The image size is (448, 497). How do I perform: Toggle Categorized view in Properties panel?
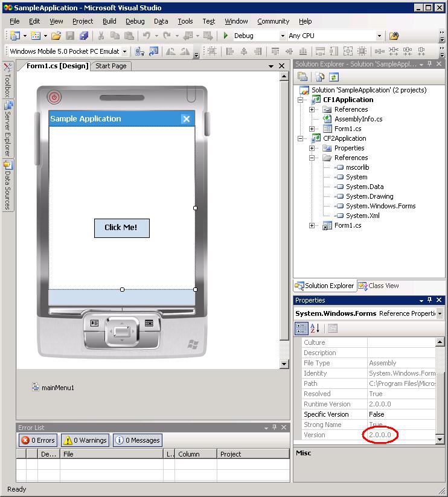[301, 329]
